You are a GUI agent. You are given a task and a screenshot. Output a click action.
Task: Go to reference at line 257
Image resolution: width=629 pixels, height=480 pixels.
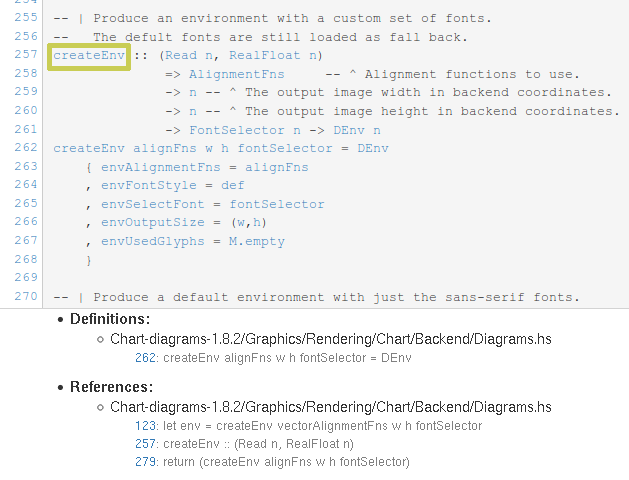coord(145,444)
